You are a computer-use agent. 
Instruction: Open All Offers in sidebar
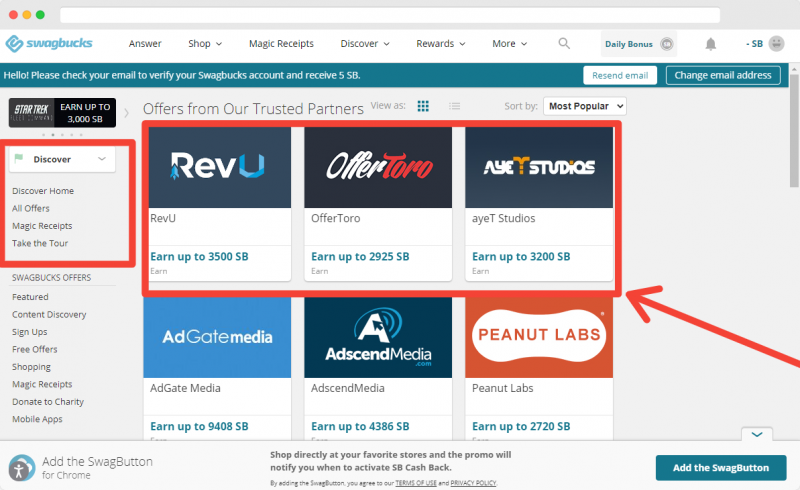tap(31, 208)
